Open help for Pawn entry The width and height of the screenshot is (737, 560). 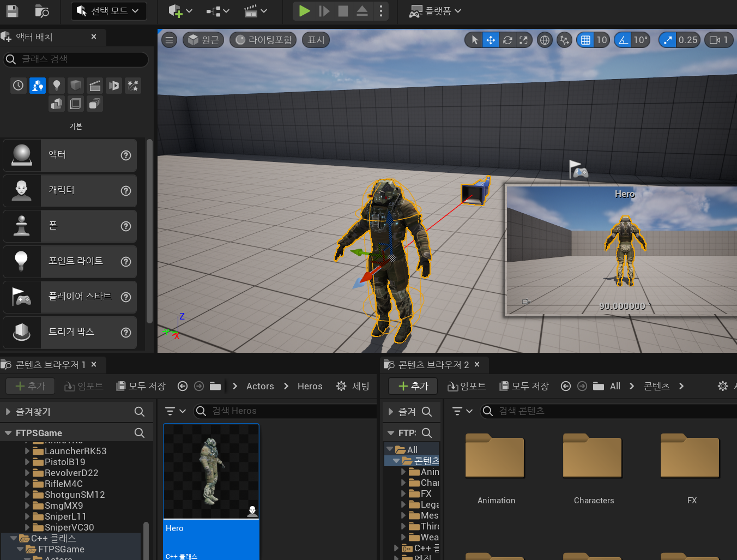126,226
